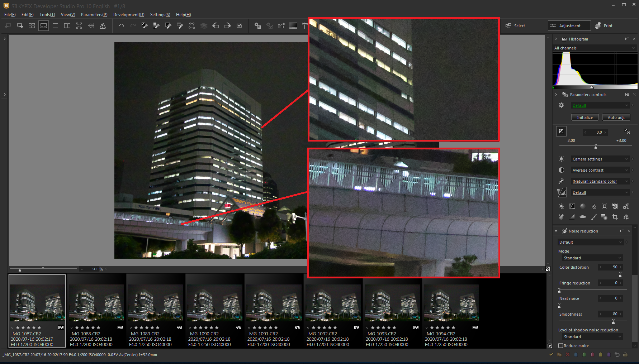The image size is (639, 364).
Task: Click the Initialize button
Action: click(584, 118)
